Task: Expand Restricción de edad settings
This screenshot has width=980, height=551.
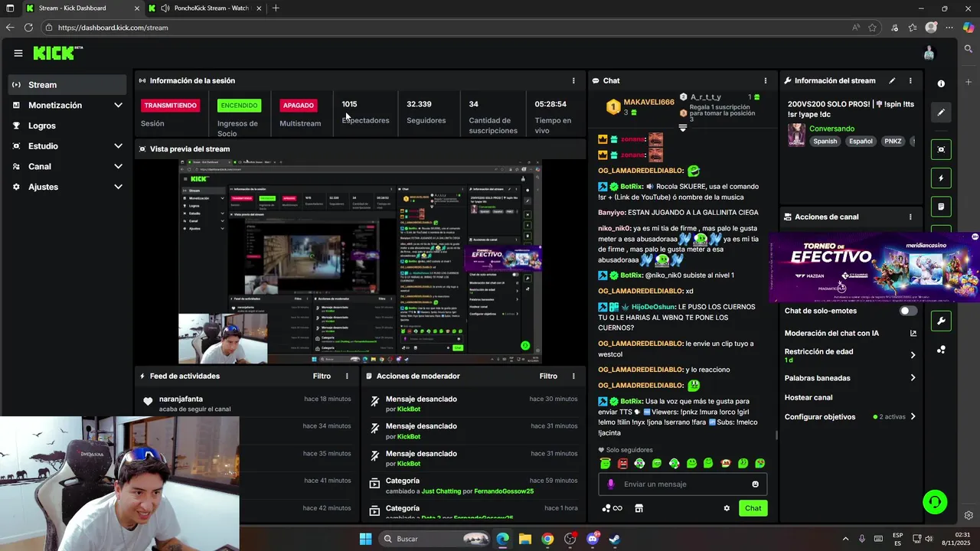Action: 850,355
